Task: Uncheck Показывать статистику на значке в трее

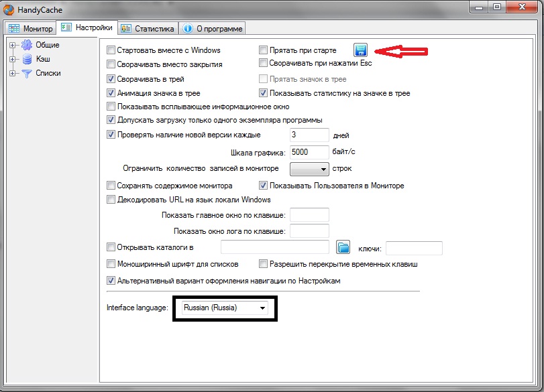Action: tap(263, 93)
